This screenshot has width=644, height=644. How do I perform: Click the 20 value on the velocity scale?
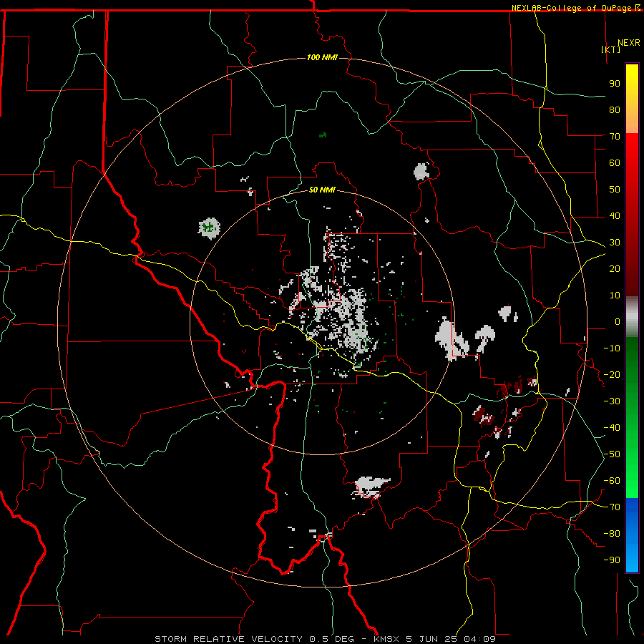pos(615,268)
